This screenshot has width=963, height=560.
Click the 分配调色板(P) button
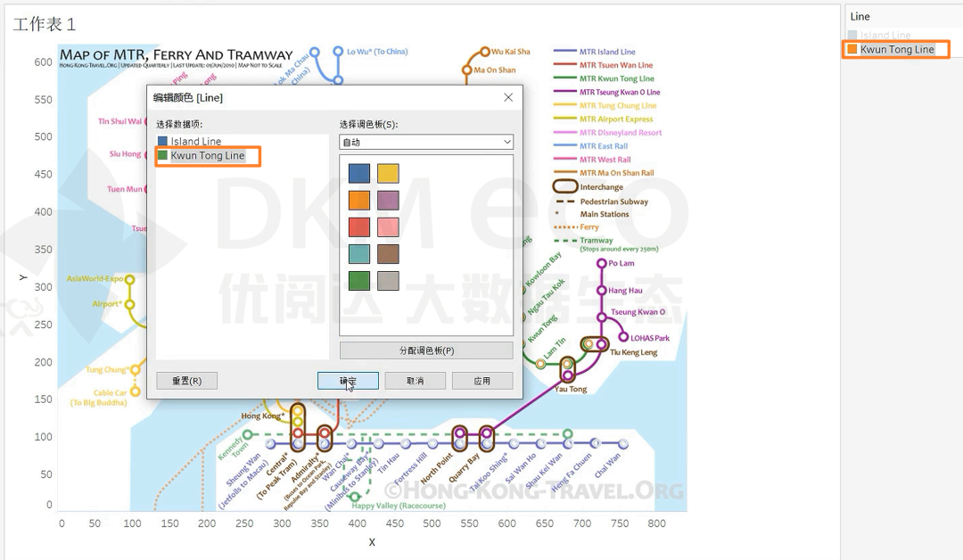(x=426, y=350)
